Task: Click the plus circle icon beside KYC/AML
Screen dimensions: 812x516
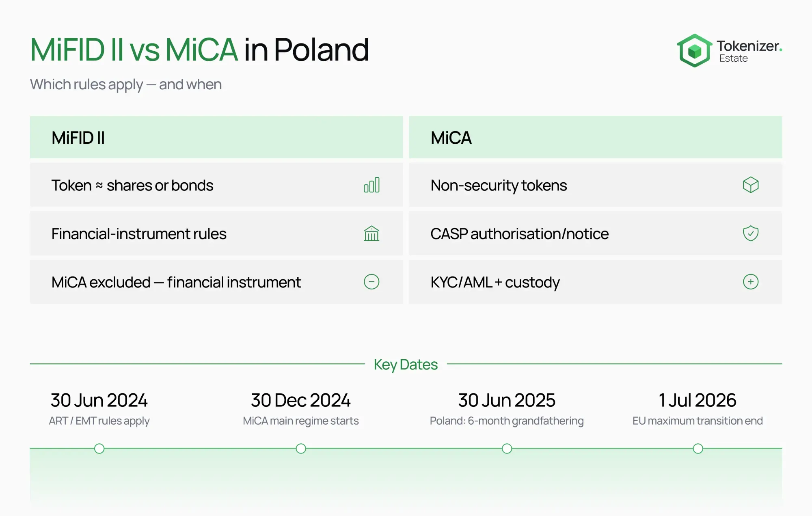Action: (x=751, y=282)
